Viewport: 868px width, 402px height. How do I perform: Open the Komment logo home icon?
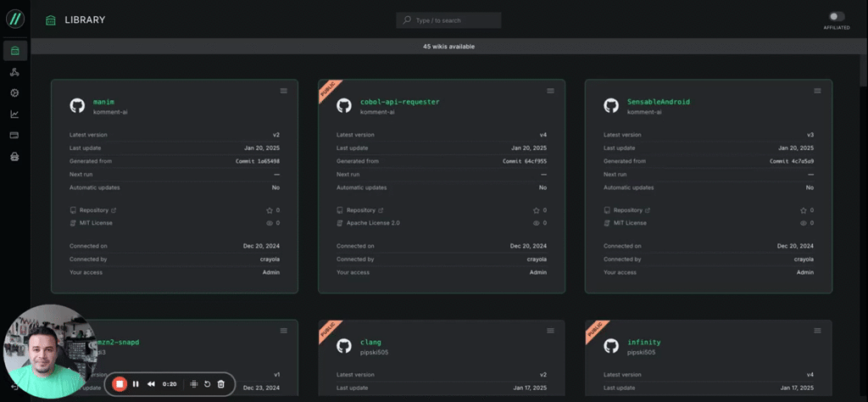coord(15,20)
